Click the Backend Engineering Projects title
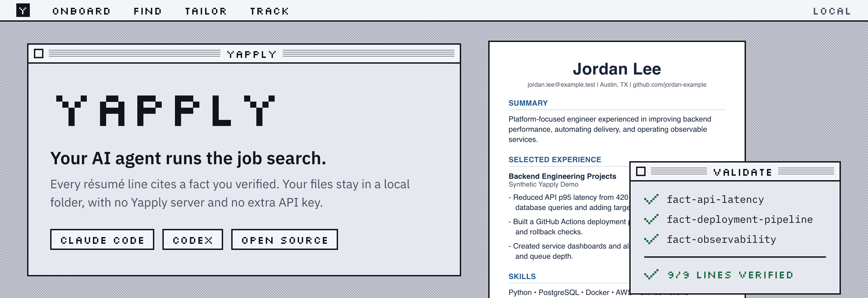868x298 pixels. [x=562, y=176]
